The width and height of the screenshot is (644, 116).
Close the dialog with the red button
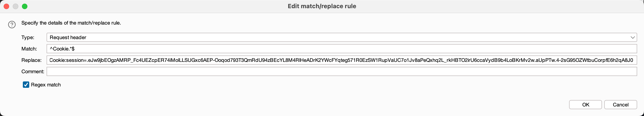tap(6, 6)
